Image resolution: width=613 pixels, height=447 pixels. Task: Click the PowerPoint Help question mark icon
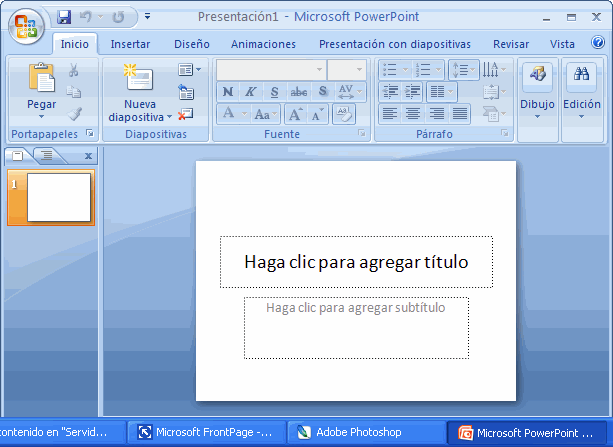point(598,42)
